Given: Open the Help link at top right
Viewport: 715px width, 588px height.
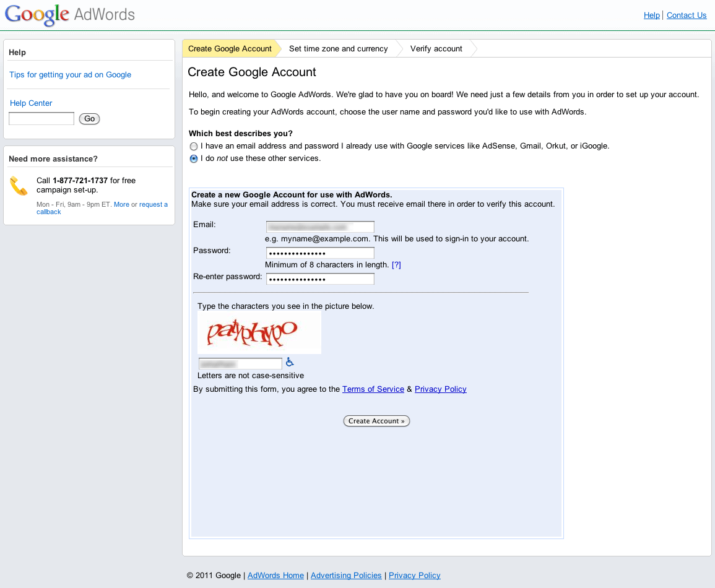Looking at the screenshot, I should coord(652,15).
